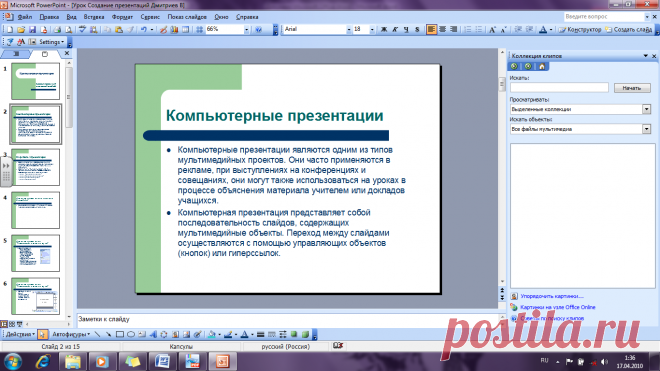Open the Arial font name dropdown

[x=349, y=29]
